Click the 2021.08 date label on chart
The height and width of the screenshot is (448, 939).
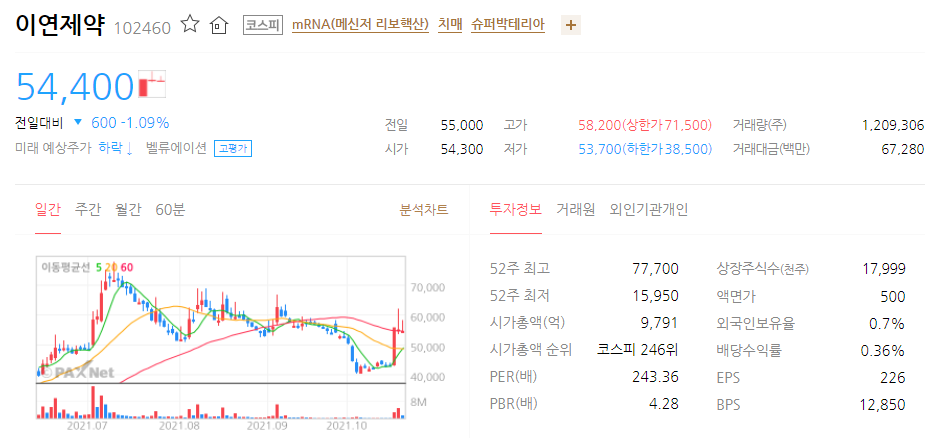180,426
